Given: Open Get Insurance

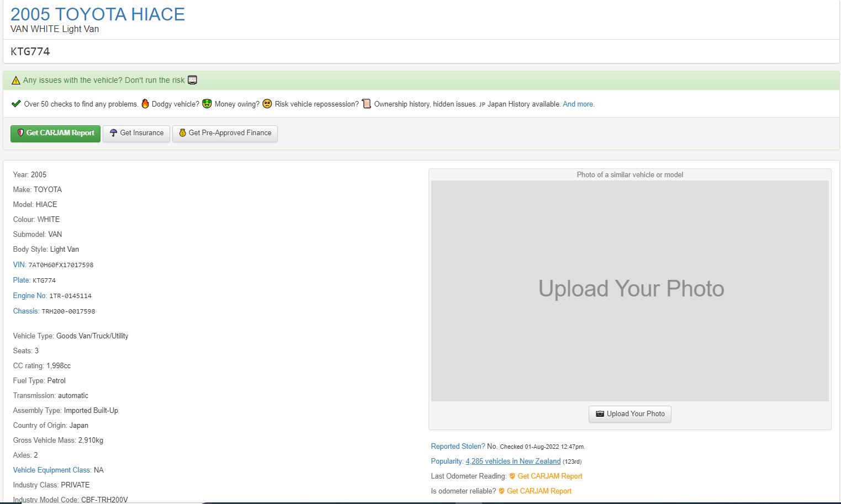Looking at the screenshot, I should coord(136,133).
